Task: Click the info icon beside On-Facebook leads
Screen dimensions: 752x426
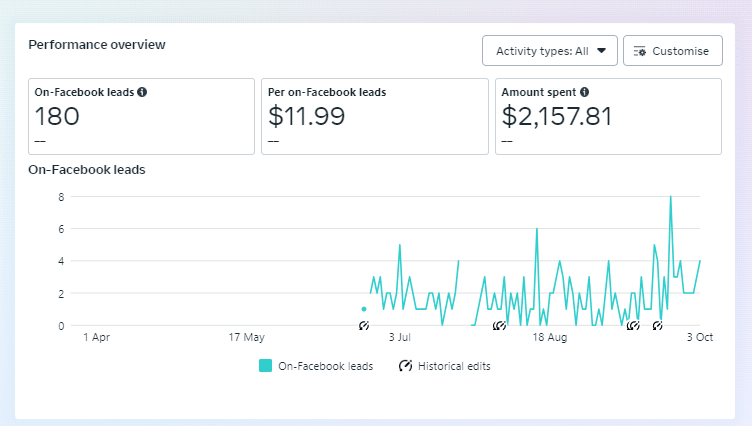Action: point(142,92)
